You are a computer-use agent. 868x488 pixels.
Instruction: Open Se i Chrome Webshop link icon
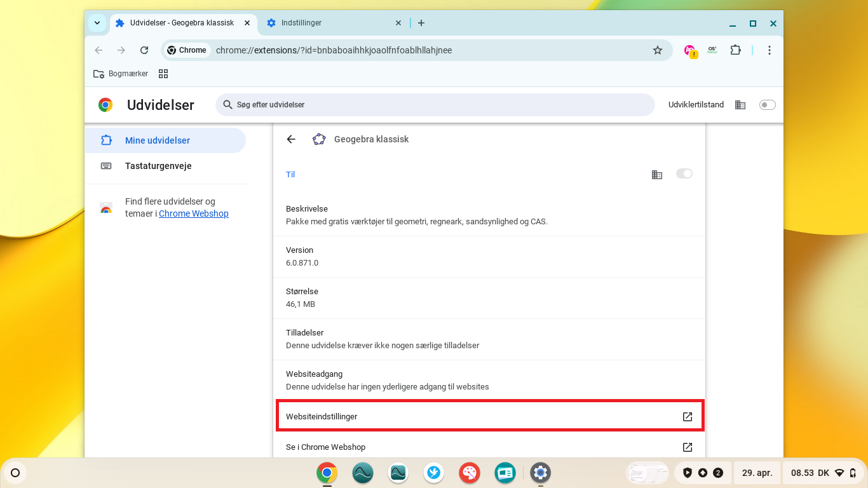687,447
